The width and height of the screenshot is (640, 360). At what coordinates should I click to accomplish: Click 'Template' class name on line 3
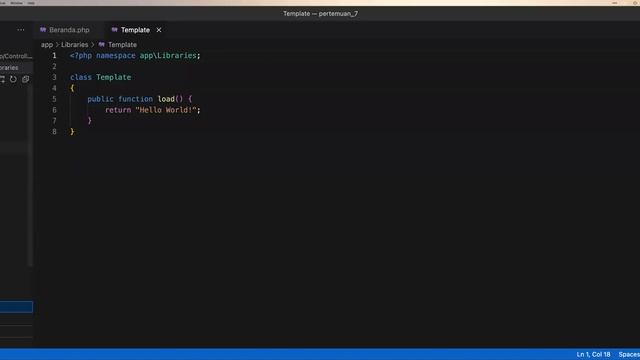[113, 77]
